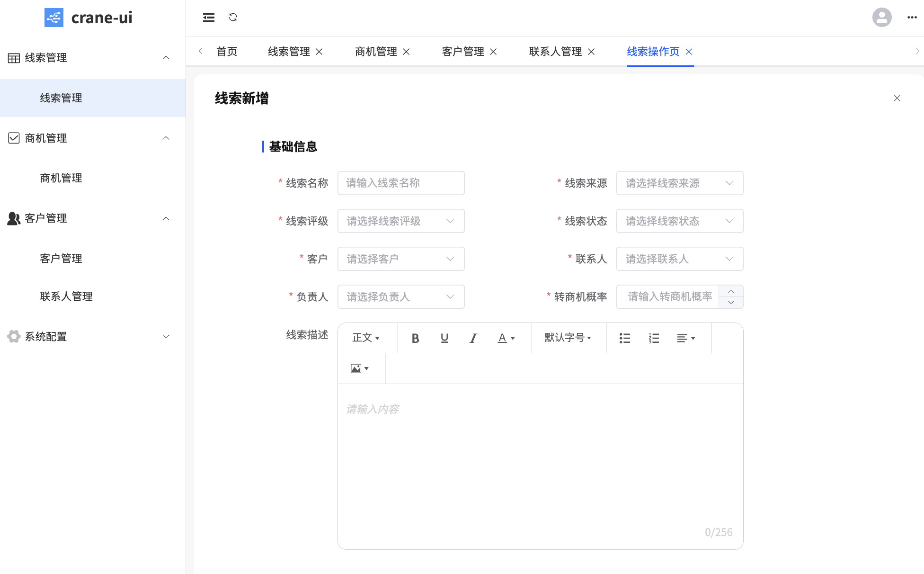924x574 pixels.
Task: Open the 线索状态 dropdown
Action: [x=680, y=221]
